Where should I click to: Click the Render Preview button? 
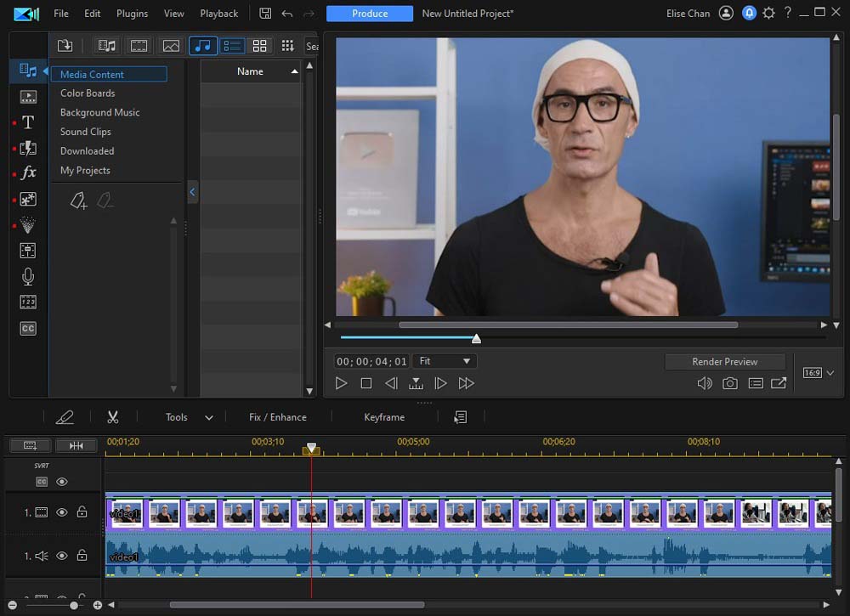tap(724, 361)
